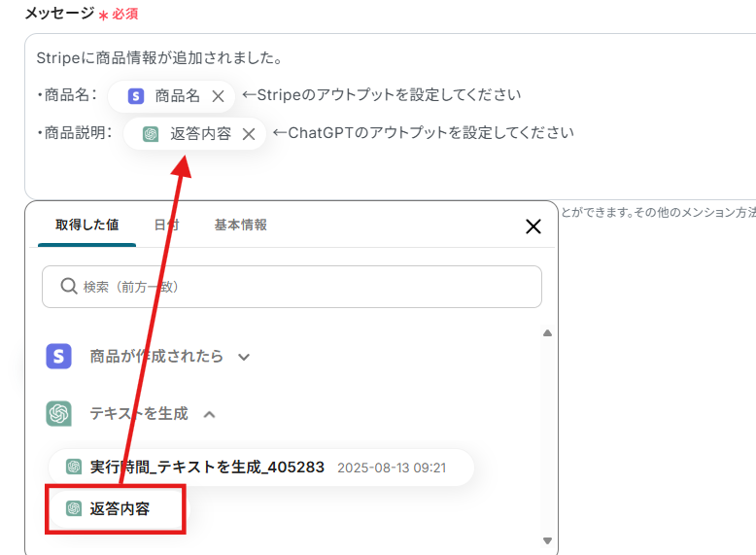This screenshot has width=756, height=555.
Task: Expand the 商品が作成されたら section chevron
Action: pos(244,358)
